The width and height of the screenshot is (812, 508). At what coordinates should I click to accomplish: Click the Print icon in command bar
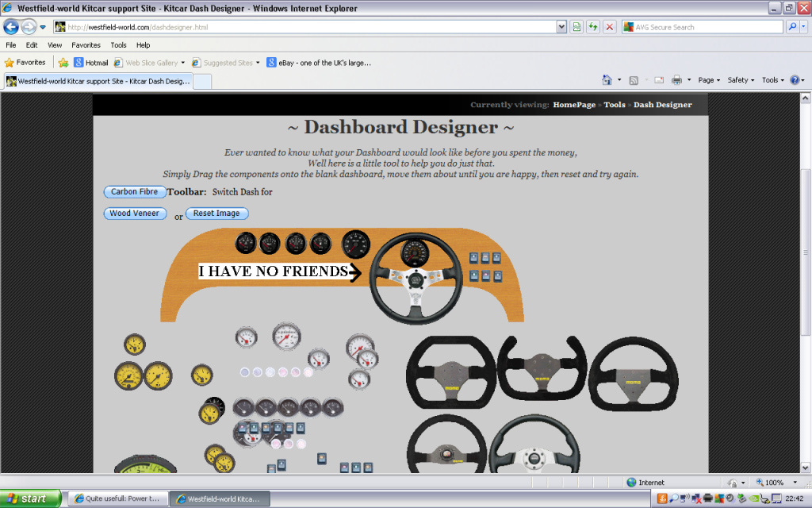tap(676, 80)
